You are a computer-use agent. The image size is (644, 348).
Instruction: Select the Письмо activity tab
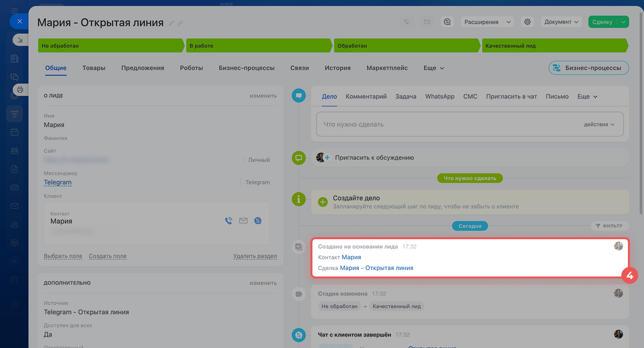click(557, 96)
